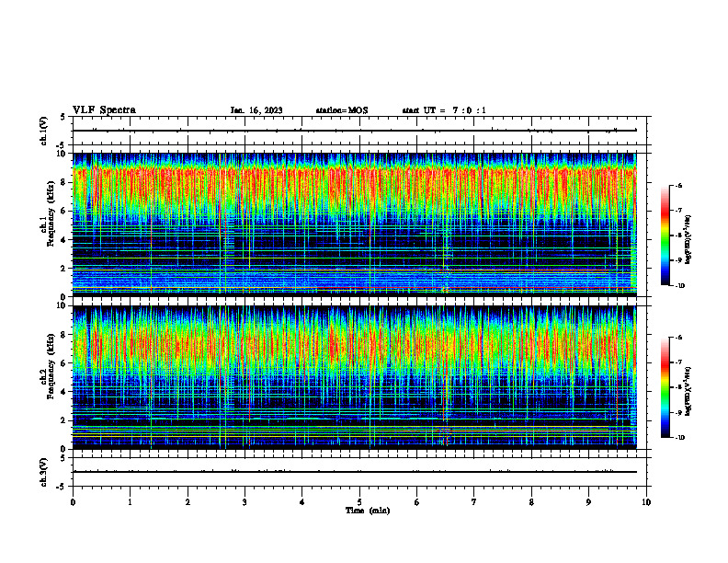Select the "2" kHz tick on ch.2 axis
This screenshot has height=563, width=728.
point(64,420)
